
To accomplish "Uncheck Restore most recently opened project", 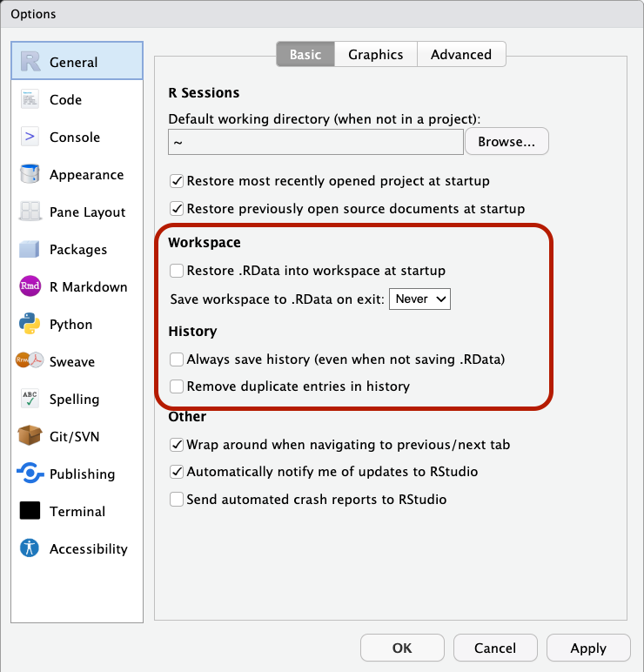I will pos(177,181).
